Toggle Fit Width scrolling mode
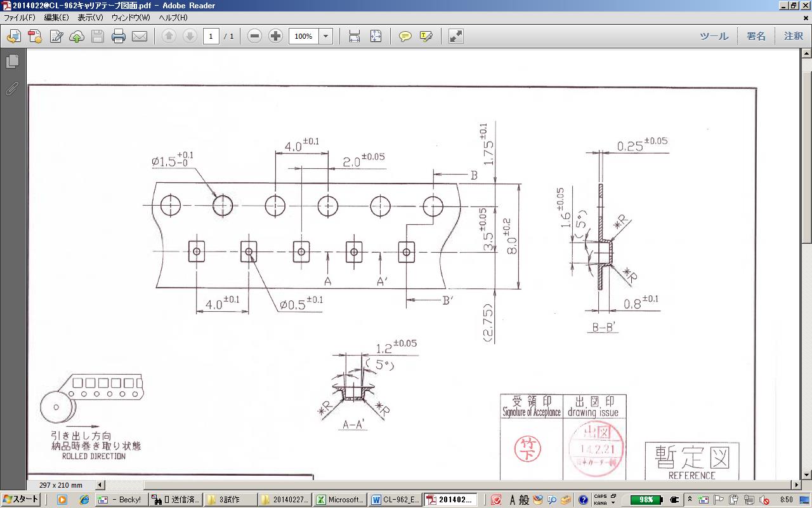 (x=355, y=36)
